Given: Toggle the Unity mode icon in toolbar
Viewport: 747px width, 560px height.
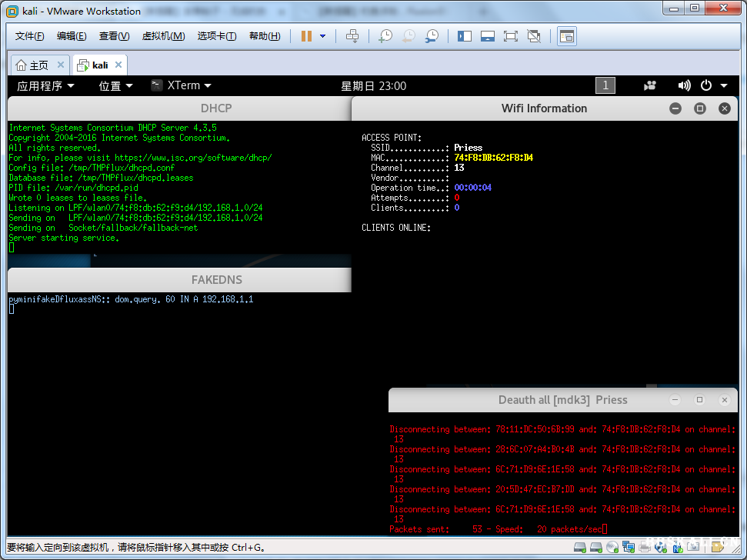Looking at the screenshot, I should 534,36.
